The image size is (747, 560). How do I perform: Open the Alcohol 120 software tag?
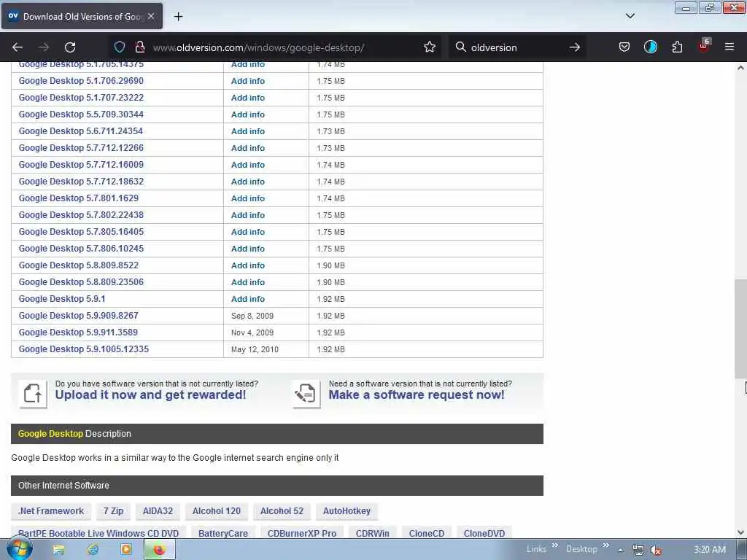pyautogui.click(x=216, y=511)
